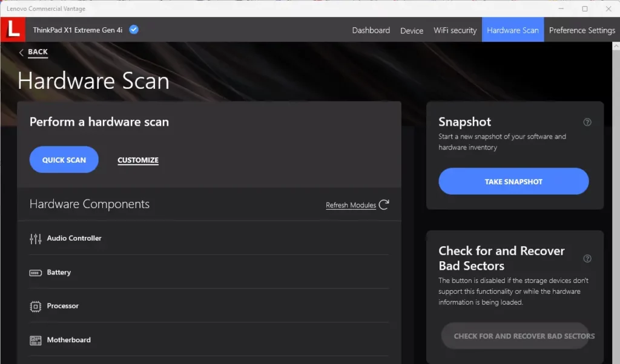Go back using the BACK link
The image size is (620, 364).
click(38, 52)
